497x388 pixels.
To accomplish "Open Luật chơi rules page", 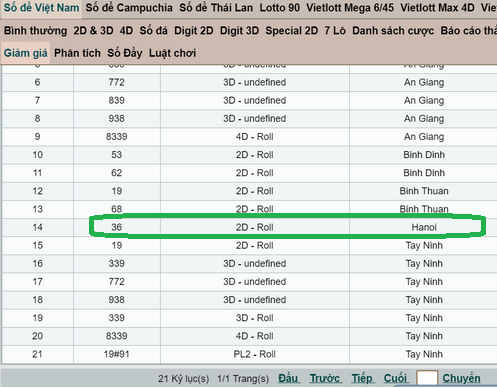I will click(172, 53).
